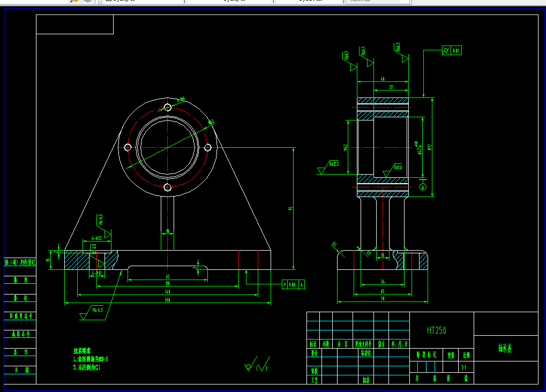Screen dimensions: 546x392
Task: Select the note '2.未注倒角C1'
Action: pyautogui.click(x=87, y=367)
